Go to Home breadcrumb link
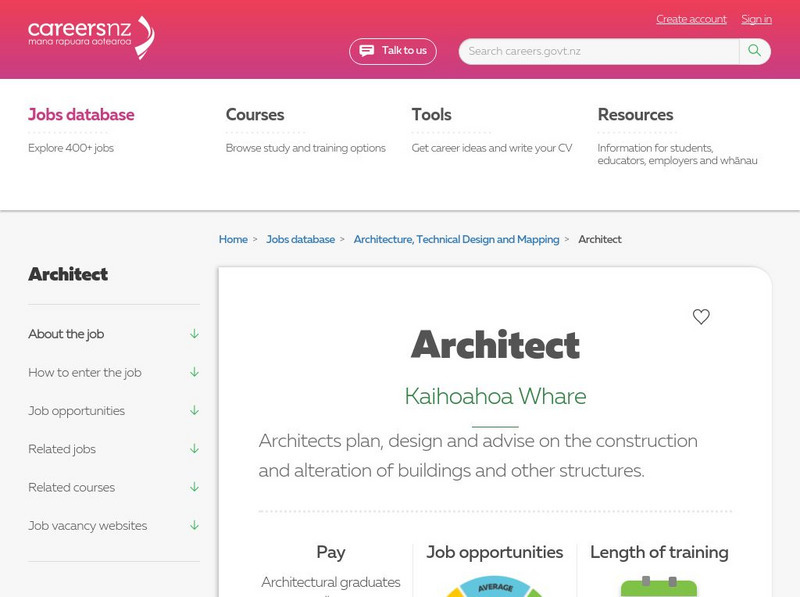Screen dimensions: 800x597 [x=233, y=240]
